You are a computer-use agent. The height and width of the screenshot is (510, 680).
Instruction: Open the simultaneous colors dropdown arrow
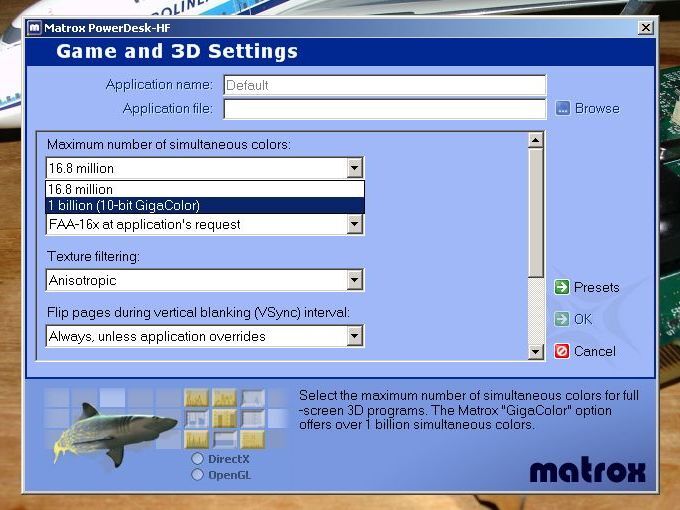(x=354, y=168)
